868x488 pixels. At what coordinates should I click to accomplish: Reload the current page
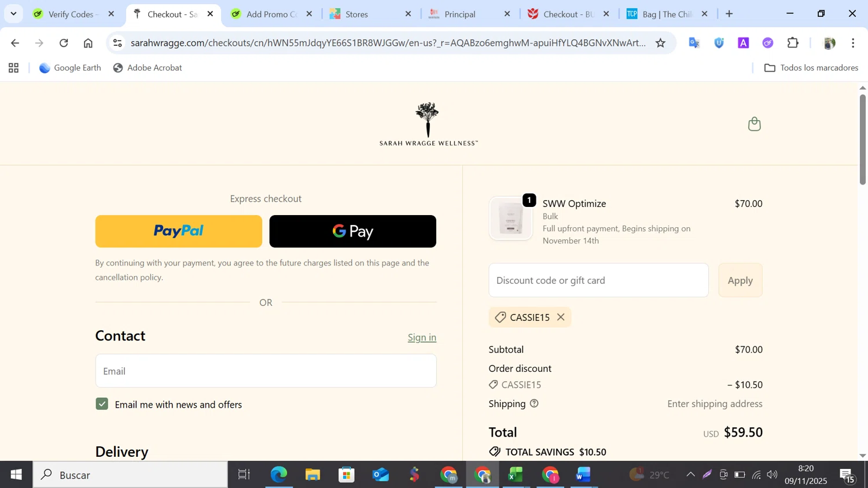click(x=64, y=43)
